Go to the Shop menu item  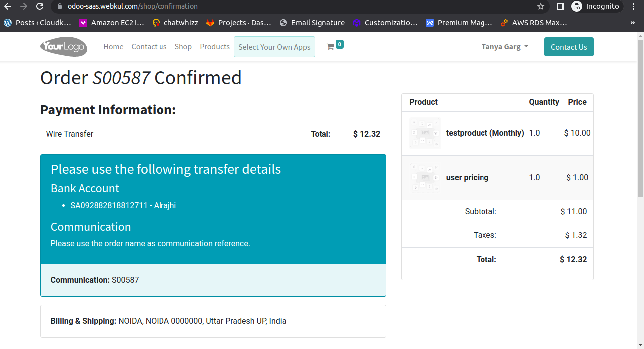183,46
